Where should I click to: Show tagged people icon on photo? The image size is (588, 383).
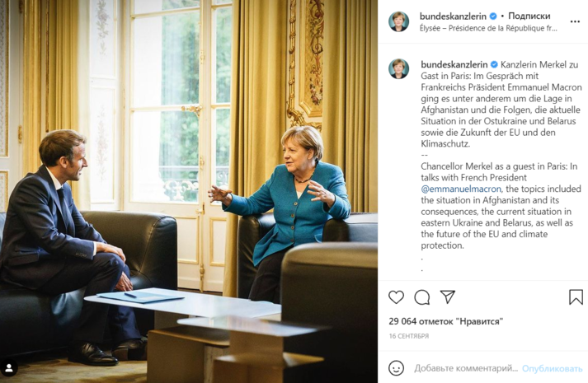tap(9, 368)
